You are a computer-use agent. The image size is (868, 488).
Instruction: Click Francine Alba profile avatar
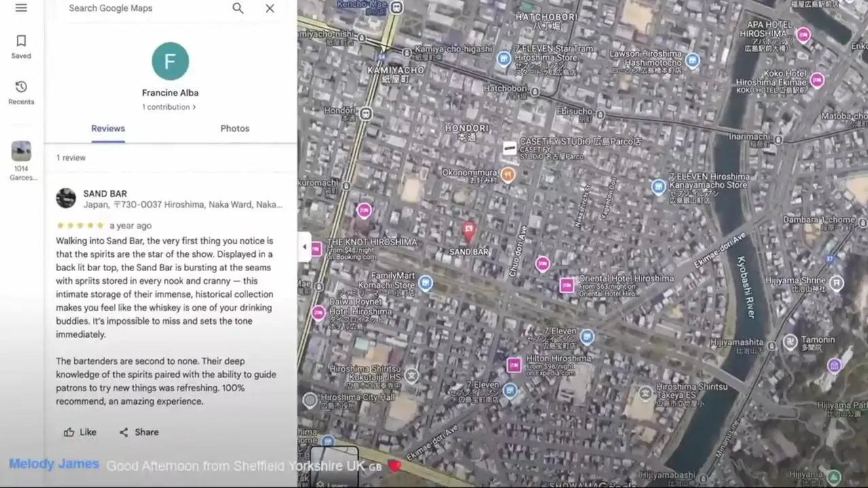(170, 61)
